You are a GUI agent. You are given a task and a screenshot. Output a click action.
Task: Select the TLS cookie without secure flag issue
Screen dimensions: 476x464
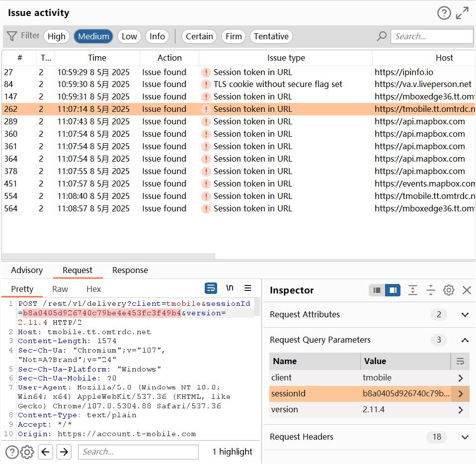pos(277,84)
